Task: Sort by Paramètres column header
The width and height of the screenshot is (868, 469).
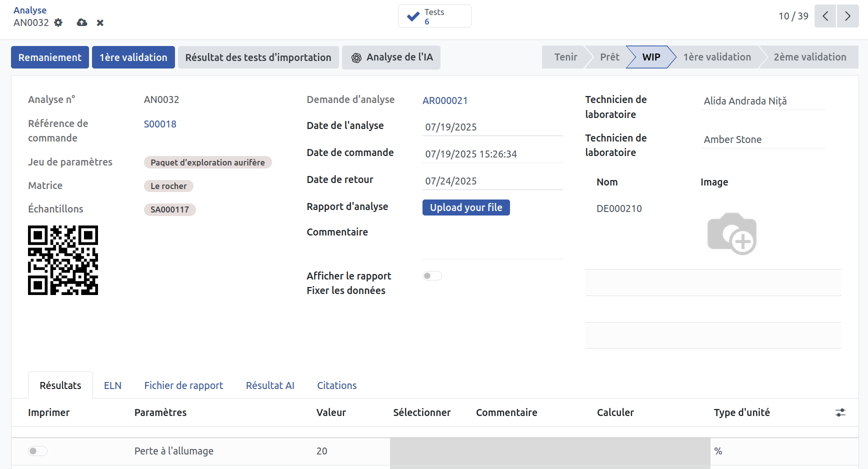Action: (x=160, y=412)
